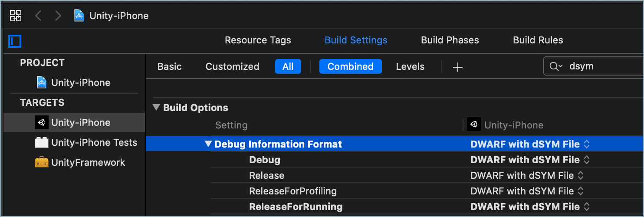Toggle the projects and targets sidebar icon

pyautogui.click(x=15, y=41)
